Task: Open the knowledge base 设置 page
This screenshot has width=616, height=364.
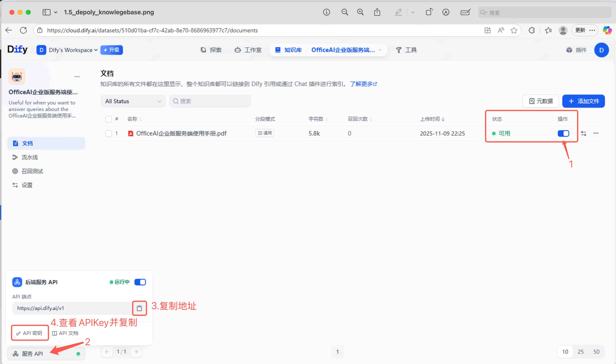Action: pos(27,185)
